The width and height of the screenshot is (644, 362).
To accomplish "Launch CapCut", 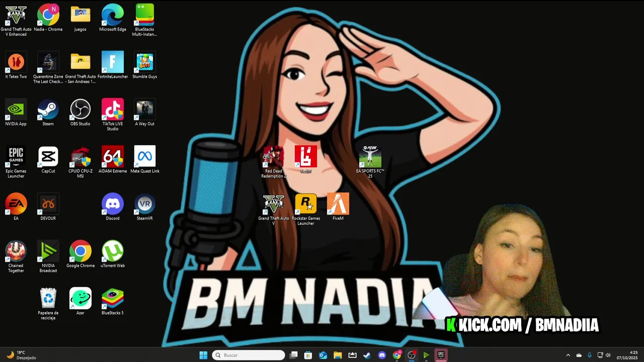I will 48,160.
